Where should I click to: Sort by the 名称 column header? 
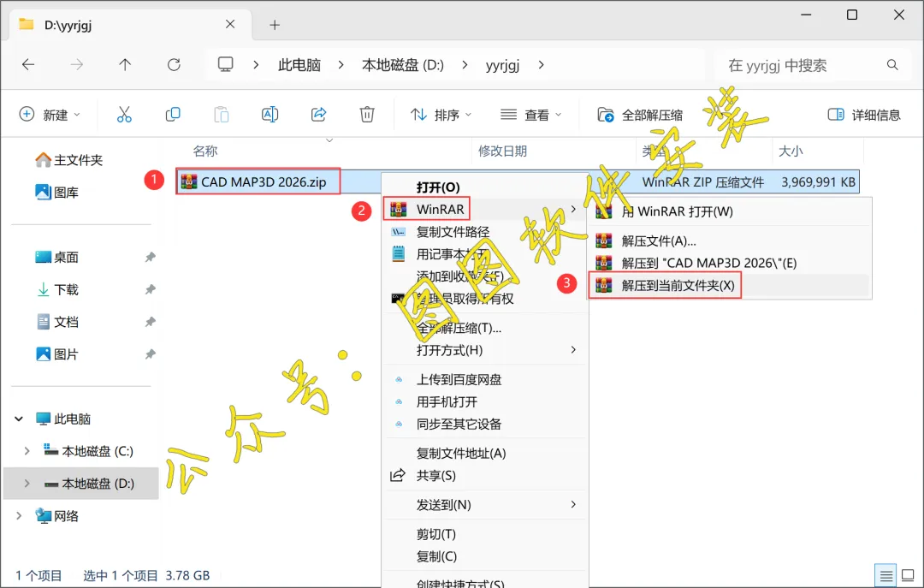click(205, 151)
